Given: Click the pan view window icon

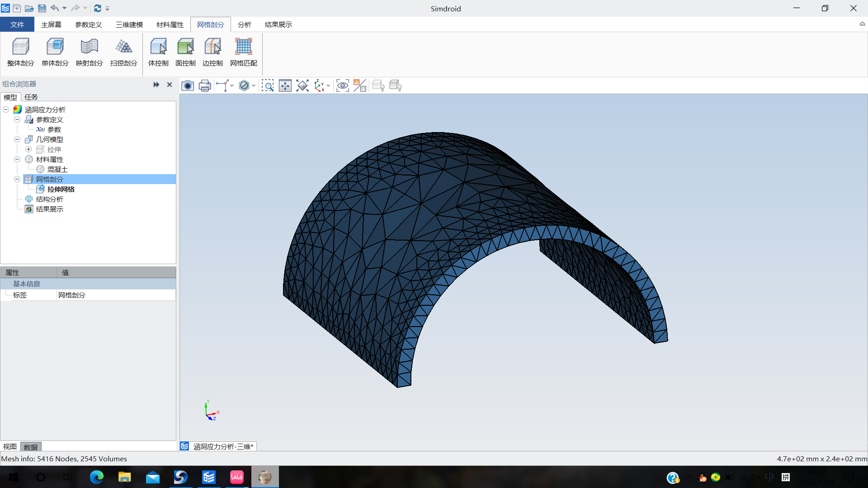Looking at the screenshot, I should pyautogui.click(x=285, y=85).
